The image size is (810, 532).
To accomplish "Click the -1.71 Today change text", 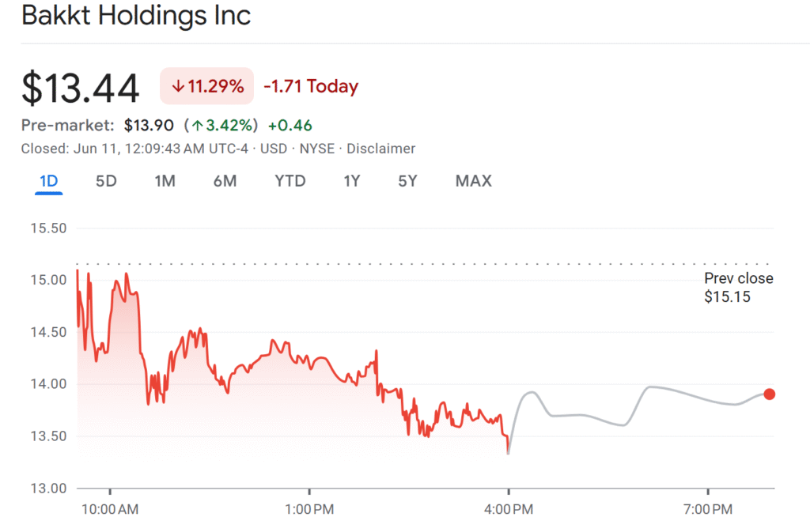I will (x=310, y=87).
